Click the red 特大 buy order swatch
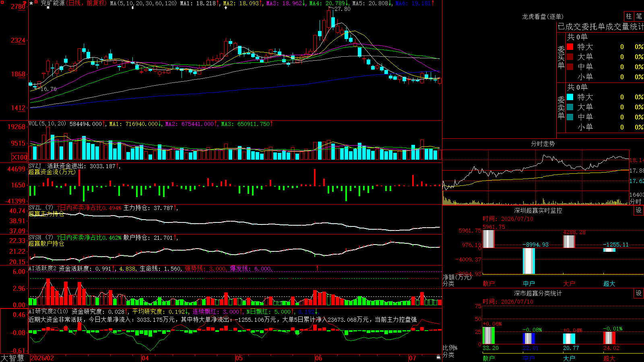644x362 pixels. point(570,47)
